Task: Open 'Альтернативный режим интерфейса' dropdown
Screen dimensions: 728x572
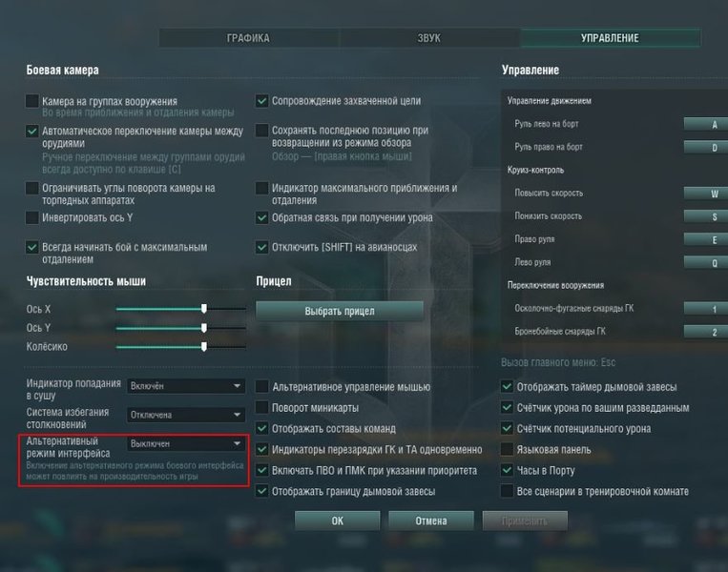Action: point(187,443)
